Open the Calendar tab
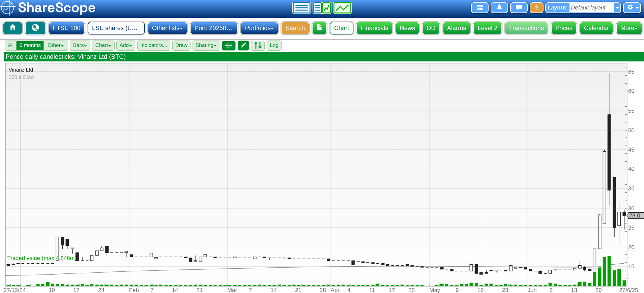Image resolution: width=644 pixels, height=293 pixels. (x=596, y=28)
